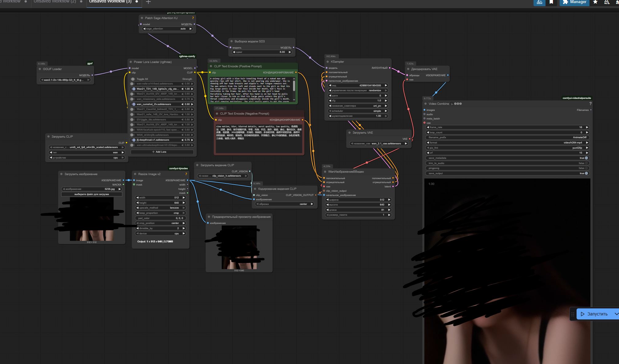Increase the frame_rate value with right arrow
The width and height of the screenshot is (619, 364).
(587, 127)
